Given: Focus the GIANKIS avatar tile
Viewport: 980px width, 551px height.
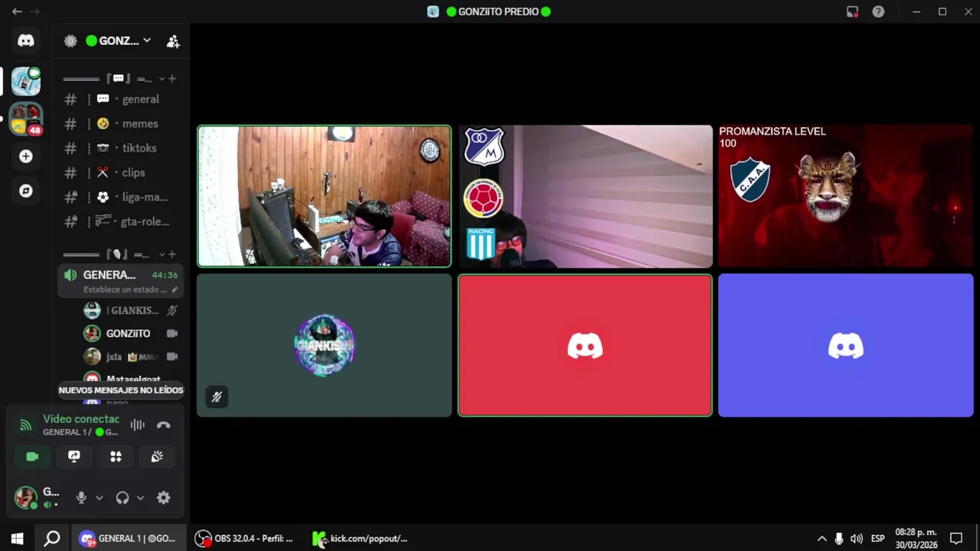Looking at the screenshot, I should (325, 346).
